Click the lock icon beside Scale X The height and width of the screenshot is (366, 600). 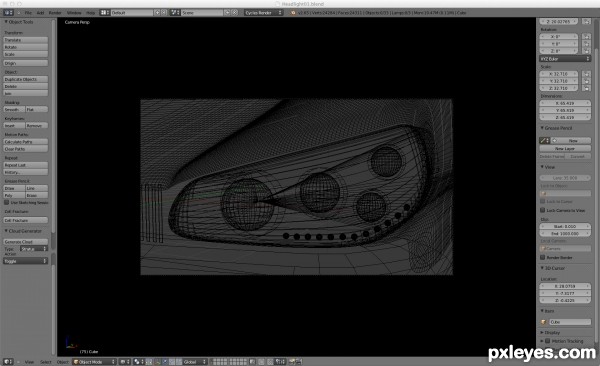(x=586, y=74)
